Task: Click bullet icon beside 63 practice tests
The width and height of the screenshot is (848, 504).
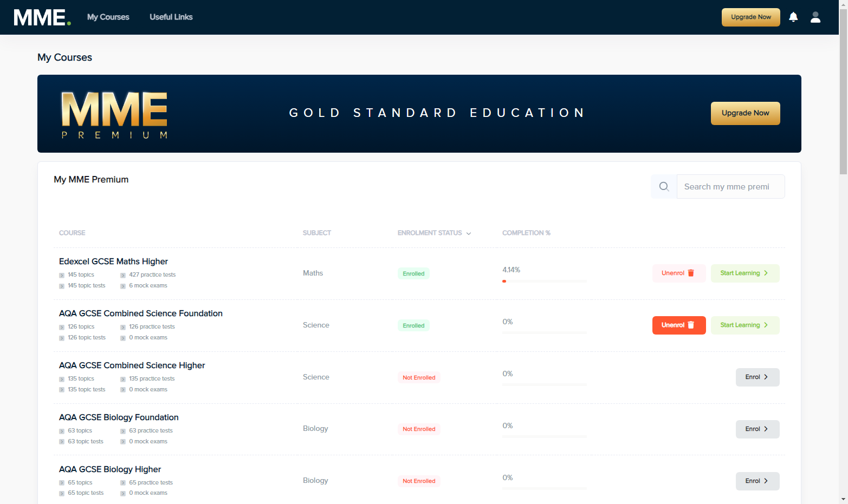Action: pos(123,431)
